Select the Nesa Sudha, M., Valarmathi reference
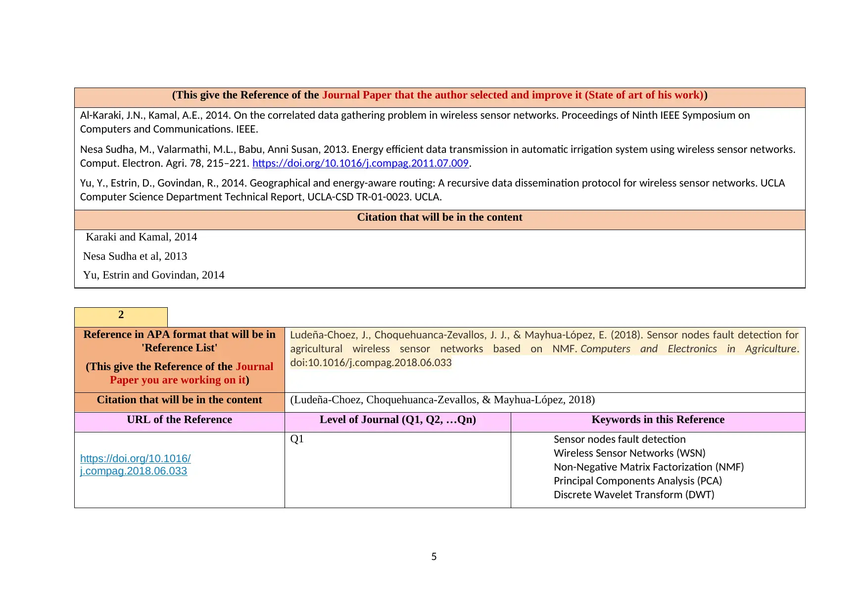Viewport: 868px width, 614px height. (437, 156)
